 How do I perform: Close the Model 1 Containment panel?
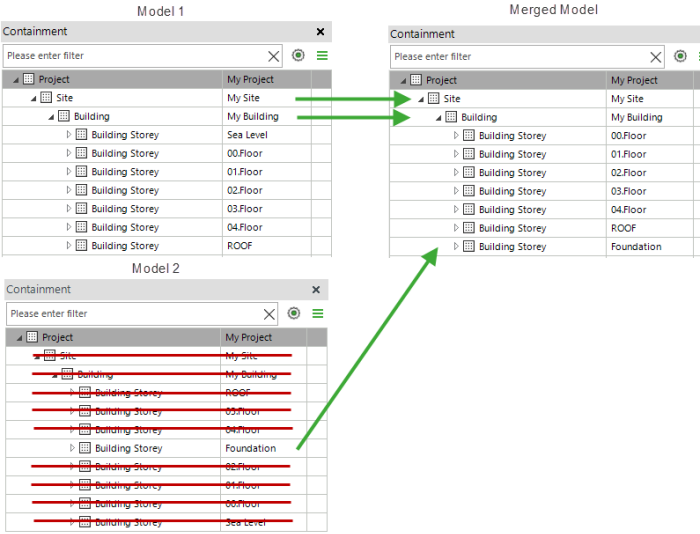click(320, 32)
